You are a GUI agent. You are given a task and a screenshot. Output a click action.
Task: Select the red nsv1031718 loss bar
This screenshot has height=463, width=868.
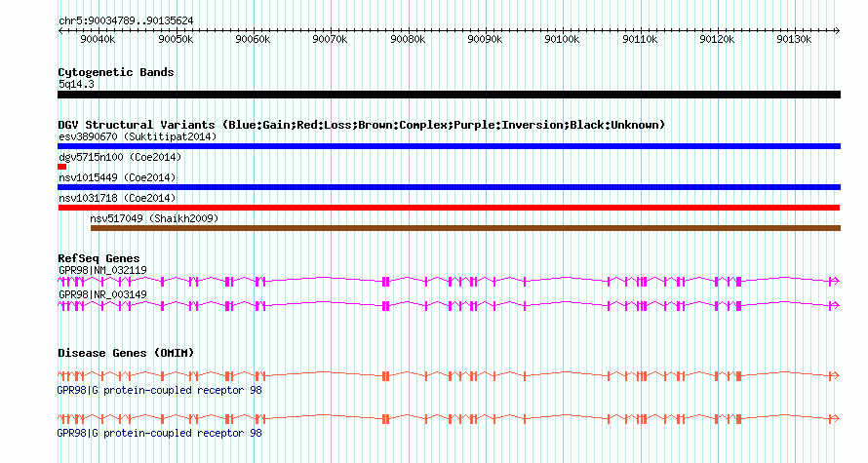449,208
